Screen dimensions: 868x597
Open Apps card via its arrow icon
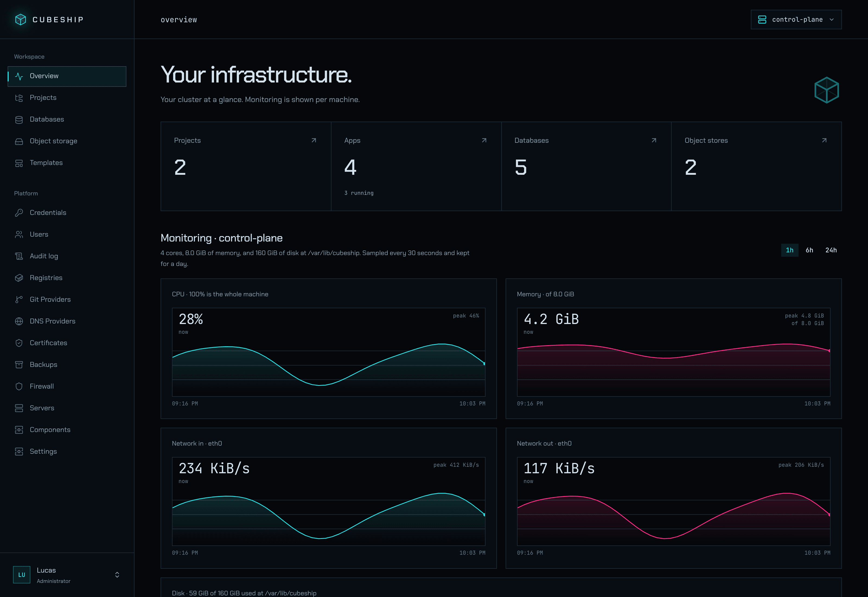[x=484, y=140]
